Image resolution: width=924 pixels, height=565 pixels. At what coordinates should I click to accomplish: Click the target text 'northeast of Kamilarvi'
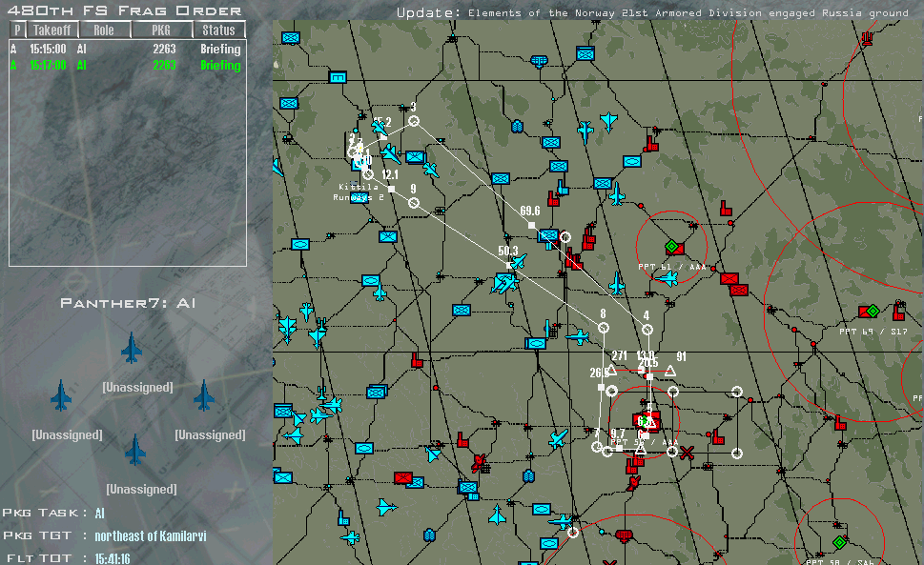151,536
